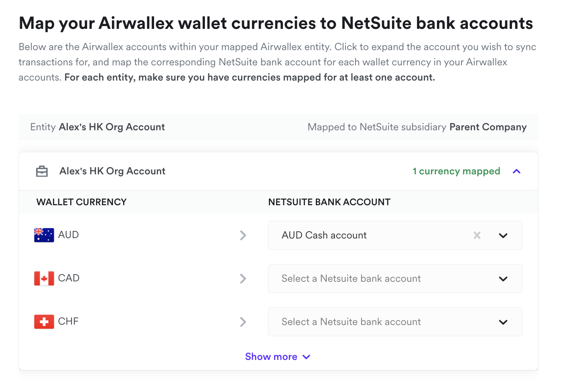The image size is (573, 392).
Task: Click the Parent Company subsidiary label
Action: coord(488,127)
